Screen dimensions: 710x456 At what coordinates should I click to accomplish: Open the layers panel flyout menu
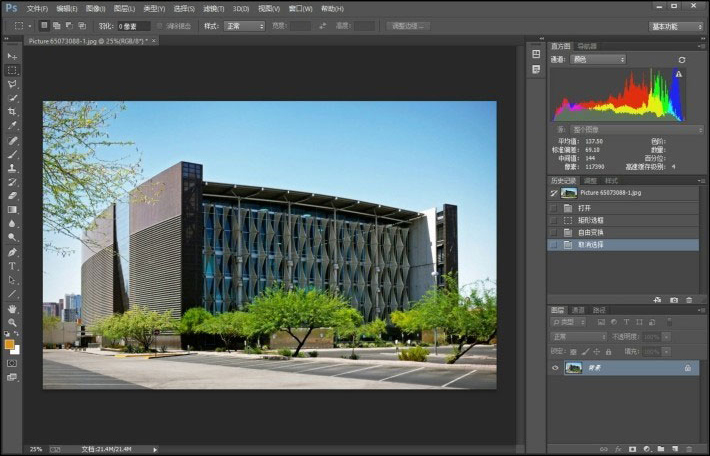pyautogui.click(x=701, y=310)
